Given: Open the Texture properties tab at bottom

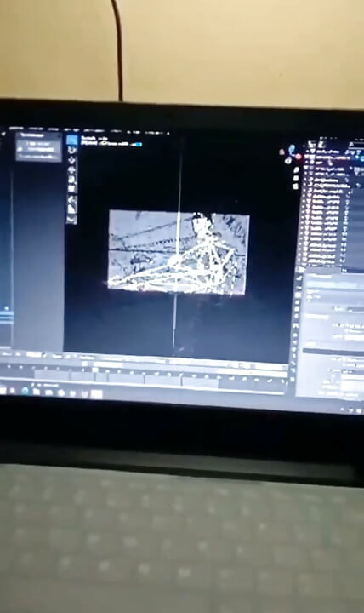Looking at the screenshot, I should (293, 379).
